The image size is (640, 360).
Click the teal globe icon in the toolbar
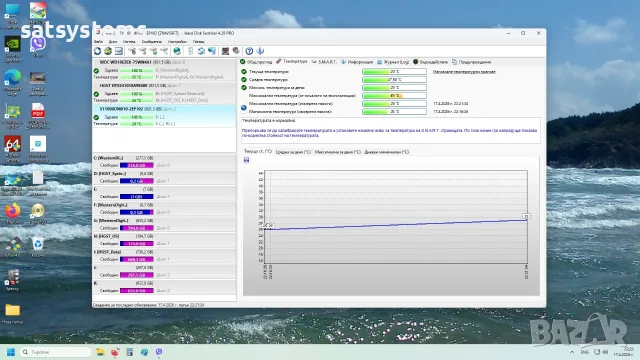click(177, 51)
